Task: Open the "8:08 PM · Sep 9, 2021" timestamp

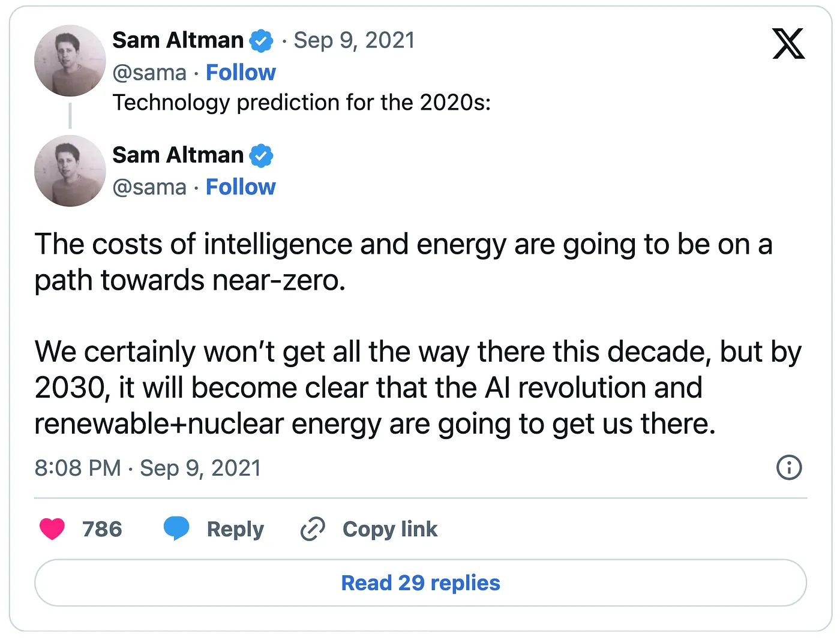Action: click(x=148, y=468)
